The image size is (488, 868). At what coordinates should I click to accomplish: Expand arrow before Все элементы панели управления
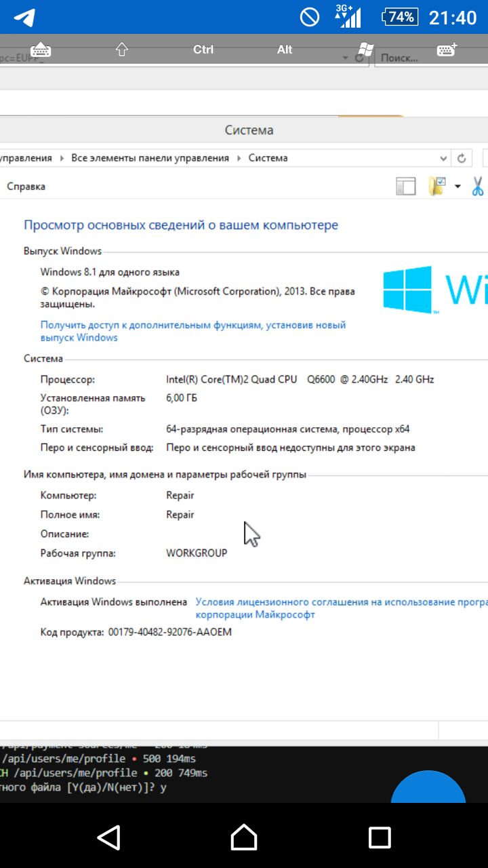point(62,158)
